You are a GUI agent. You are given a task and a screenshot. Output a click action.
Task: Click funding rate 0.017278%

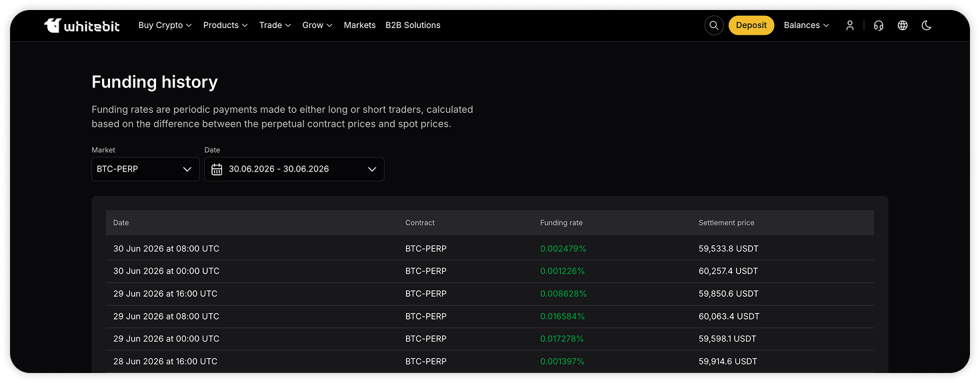pos(562,339)
